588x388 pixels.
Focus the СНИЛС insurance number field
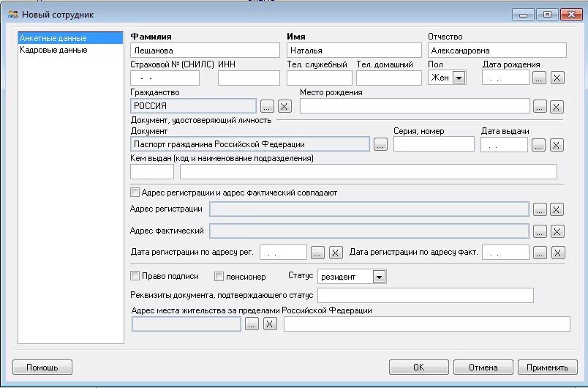(x=165, y=78)
